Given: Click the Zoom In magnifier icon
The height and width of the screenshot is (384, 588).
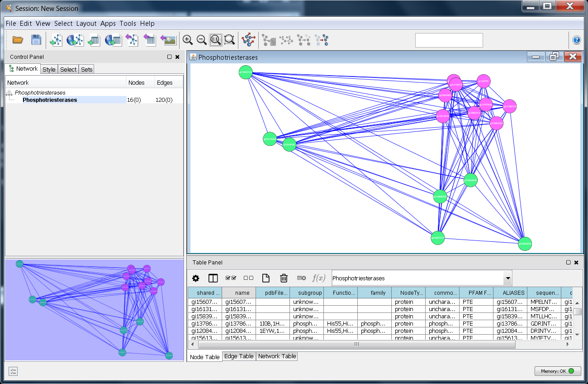Looking at the screenshot, I should point(188,40).
